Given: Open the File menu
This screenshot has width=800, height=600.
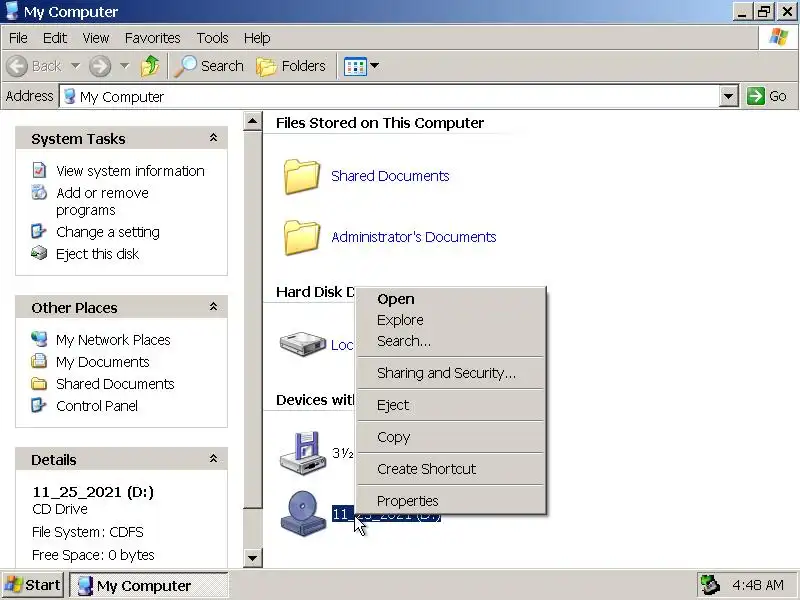Looking at the screenshot, I should (18, 38).
